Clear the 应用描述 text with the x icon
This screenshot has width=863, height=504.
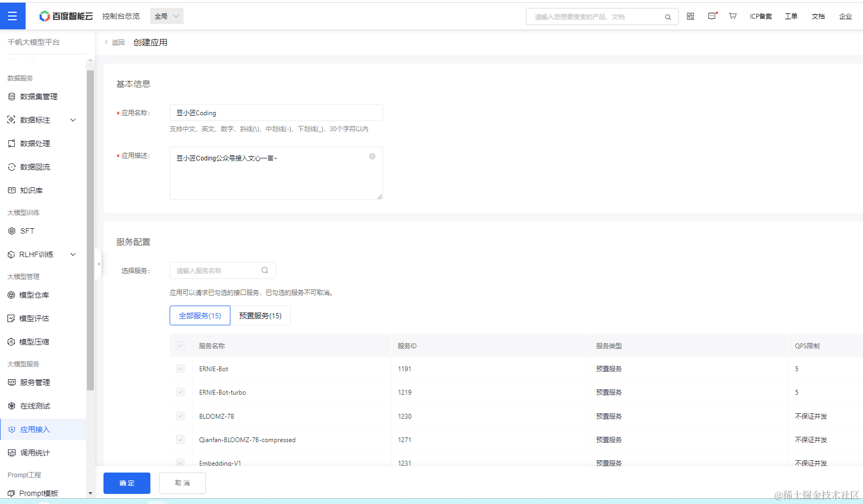coord(372,156)
